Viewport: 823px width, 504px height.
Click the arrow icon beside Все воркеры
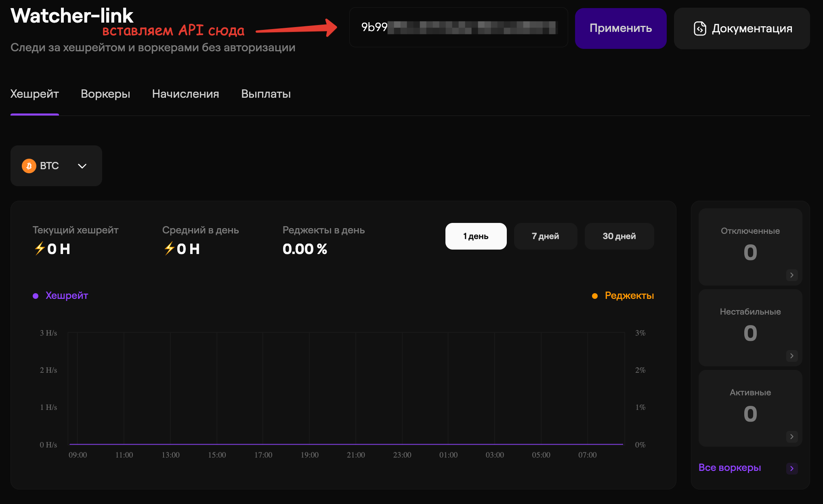(x=792, y=468)
